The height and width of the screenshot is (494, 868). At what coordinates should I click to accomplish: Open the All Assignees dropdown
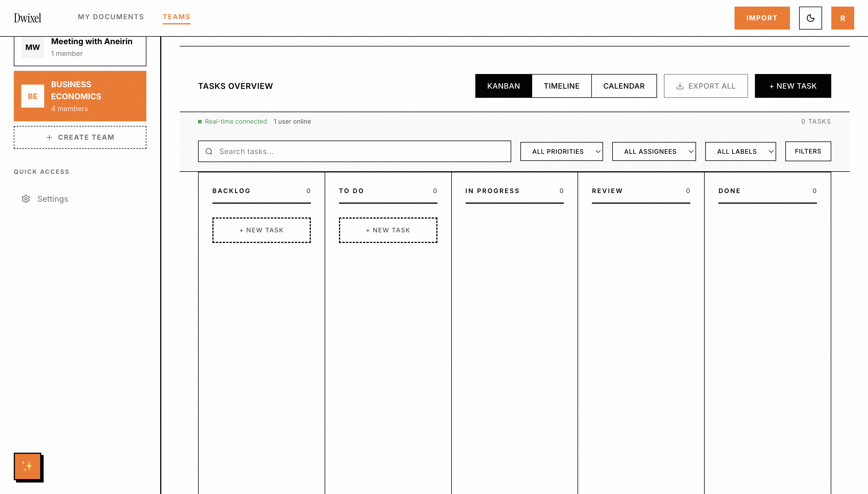click(654, 151)
